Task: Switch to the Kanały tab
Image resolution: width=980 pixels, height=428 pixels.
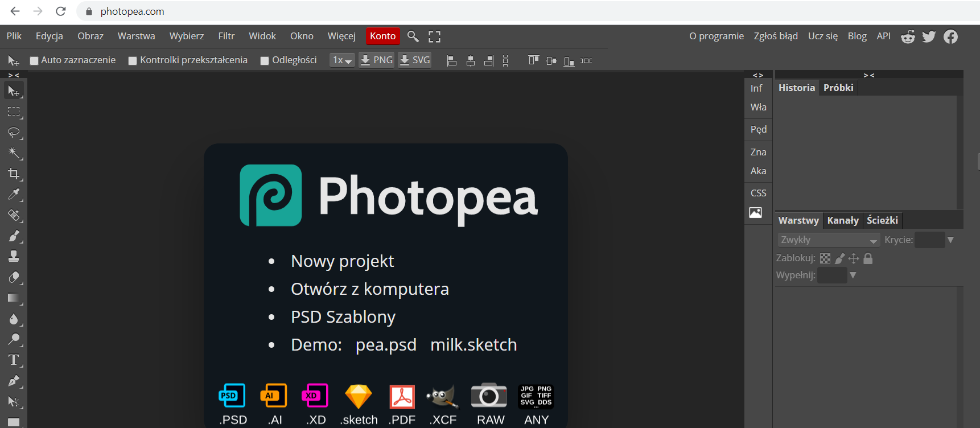Action: [x=843, y=220]
